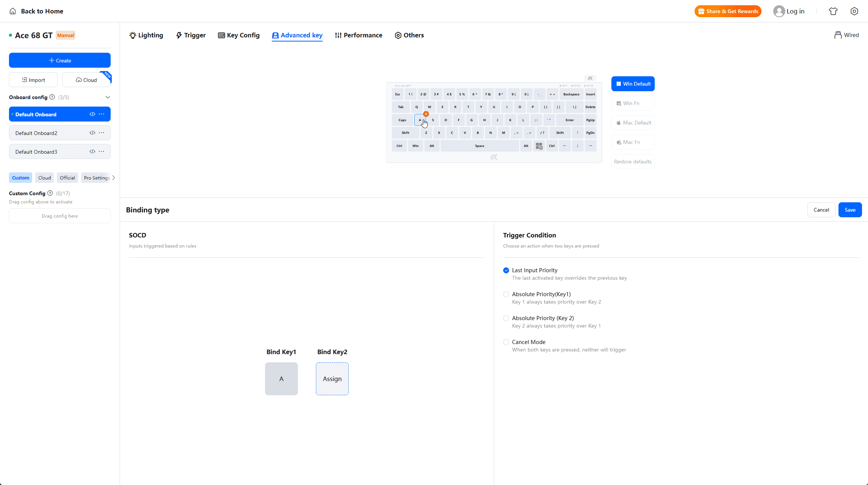The height and width of the screenshot is (485, 868).
Task: Open code icon for Default Onboard
Action: click(x=92, y=114)
